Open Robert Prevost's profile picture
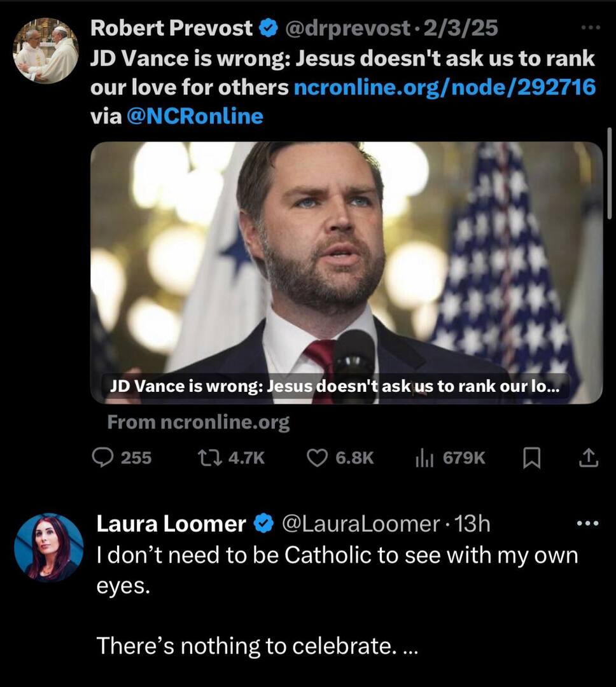Screen dimensions: 616x687 click(46, 50)
